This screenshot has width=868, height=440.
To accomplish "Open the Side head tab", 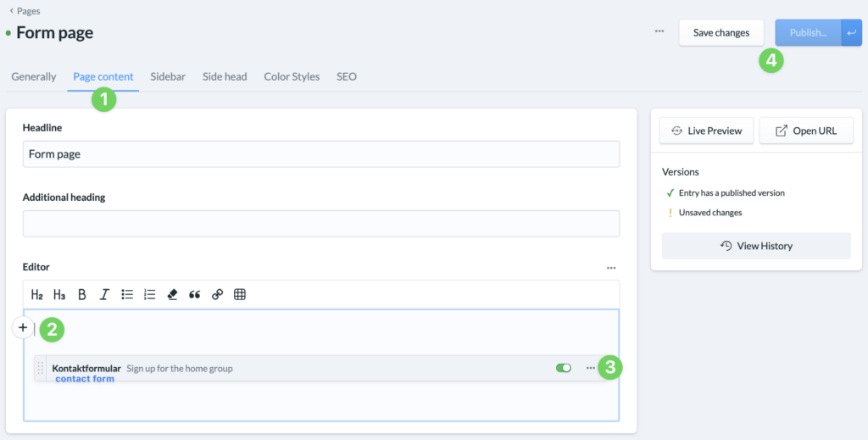I will (x=225, y=76).
